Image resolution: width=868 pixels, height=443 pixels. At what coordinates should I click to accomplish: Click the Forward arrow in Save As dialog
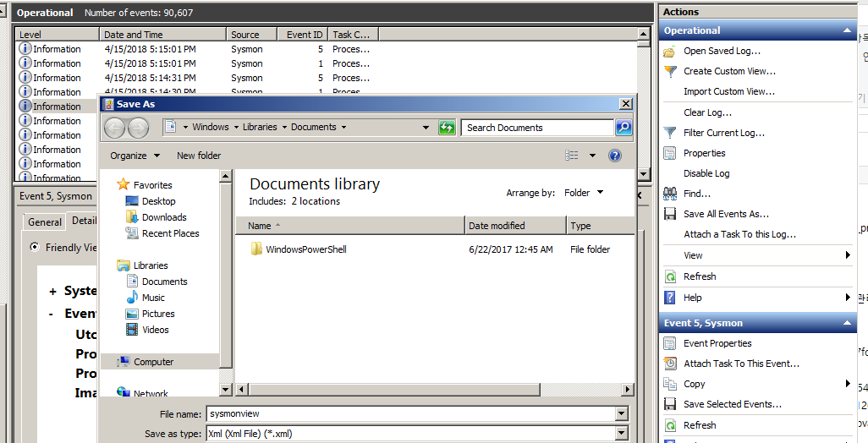[139, 129]
